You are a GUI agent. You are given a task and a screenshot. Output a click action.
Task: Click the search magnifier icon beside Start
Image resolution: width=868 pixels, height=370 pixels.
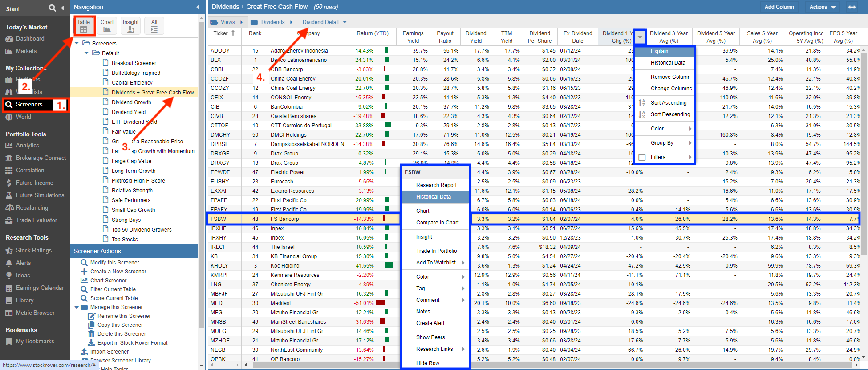[x=52, y=8]
